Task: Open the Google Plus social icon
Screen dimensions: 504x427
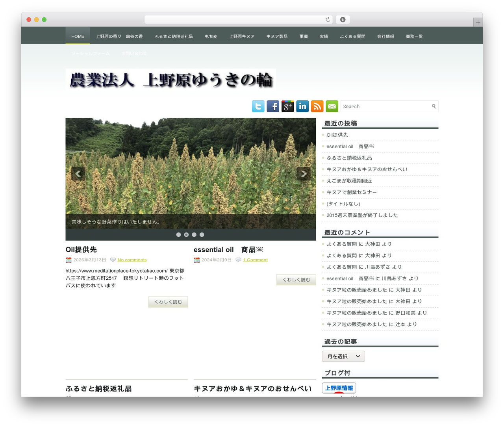Action: [x=288, y=106]
